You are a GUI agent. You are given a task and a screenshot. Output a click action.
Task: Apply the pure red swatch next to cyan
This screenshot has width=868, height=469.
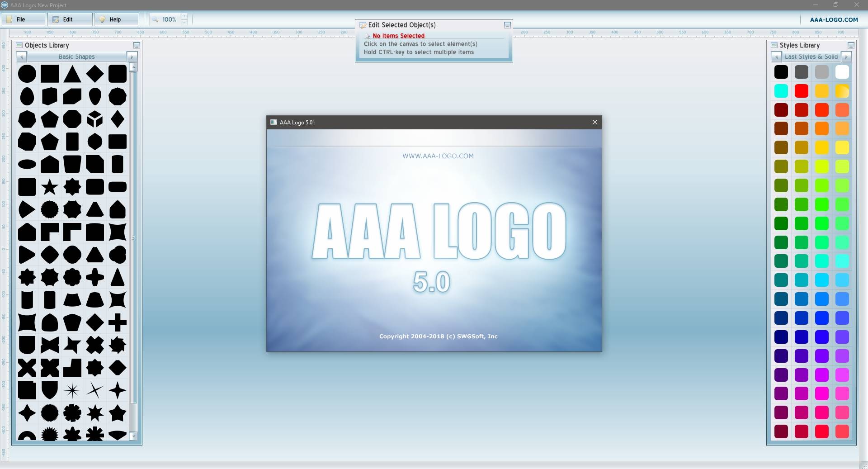(801, 91)
